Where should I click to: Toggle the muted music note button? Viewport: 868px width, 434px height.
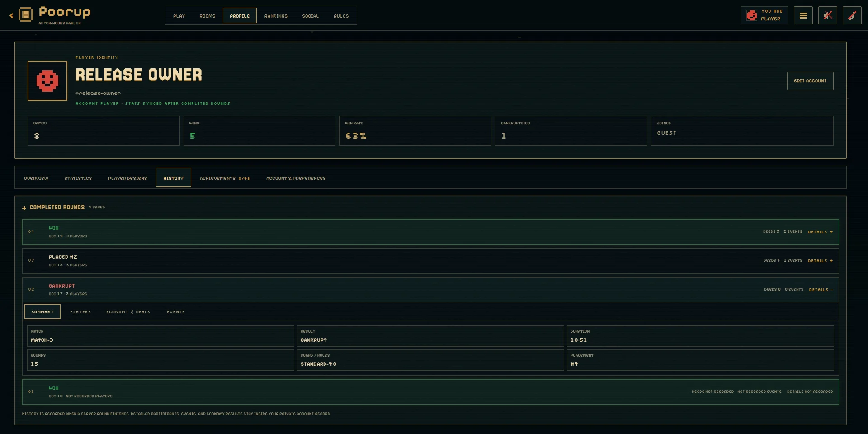(852, 15)
